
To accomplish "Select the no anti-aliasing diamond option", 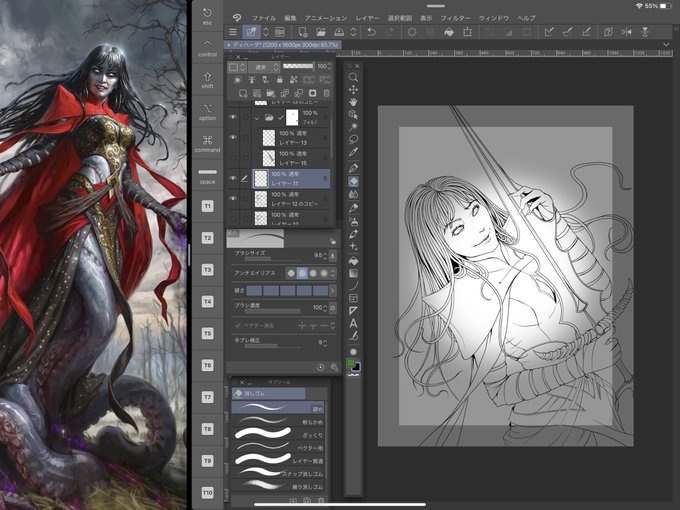I will point(291,273).
